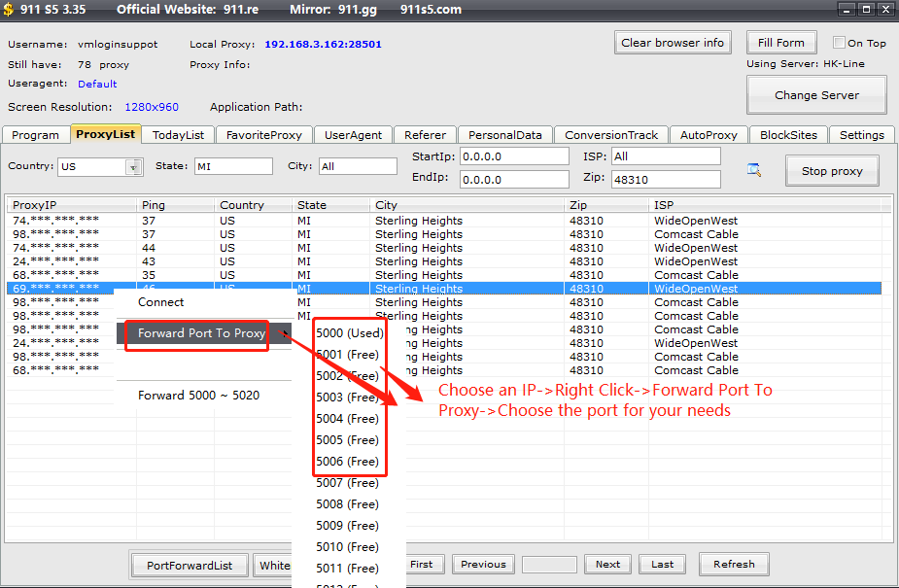Click into the Zip input field
Image resolution: width=899 pixels, height=588 pixels.
tap(666, 179)
